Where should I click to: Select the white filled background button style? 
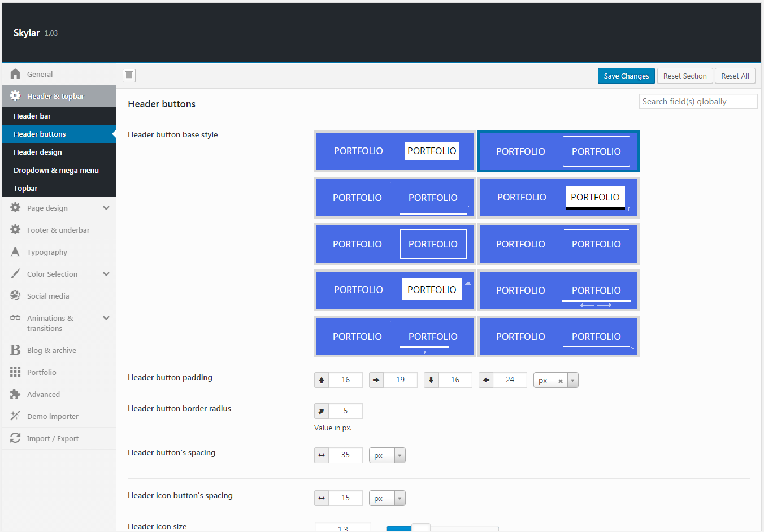(x=395, y=151)
